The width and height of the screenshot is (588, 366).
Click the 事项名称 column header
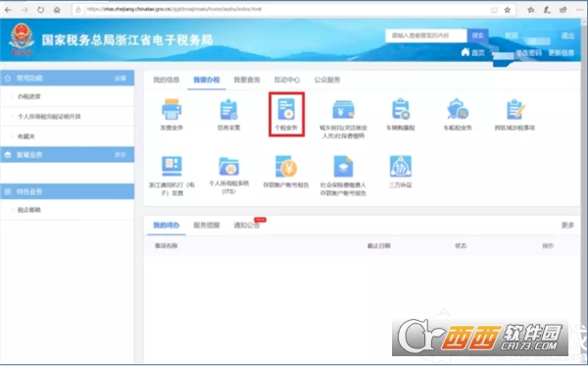[x=167, y=246]
